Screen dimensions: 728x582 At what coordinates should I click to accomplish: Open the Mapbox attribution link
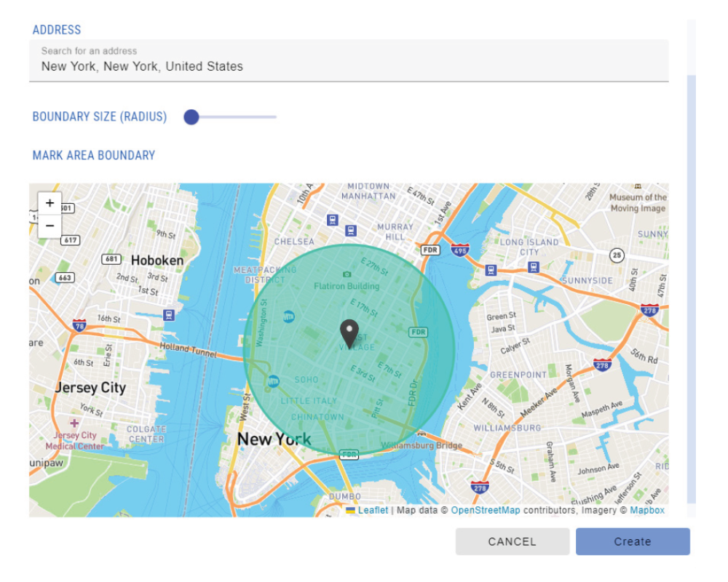pos(646,511)
